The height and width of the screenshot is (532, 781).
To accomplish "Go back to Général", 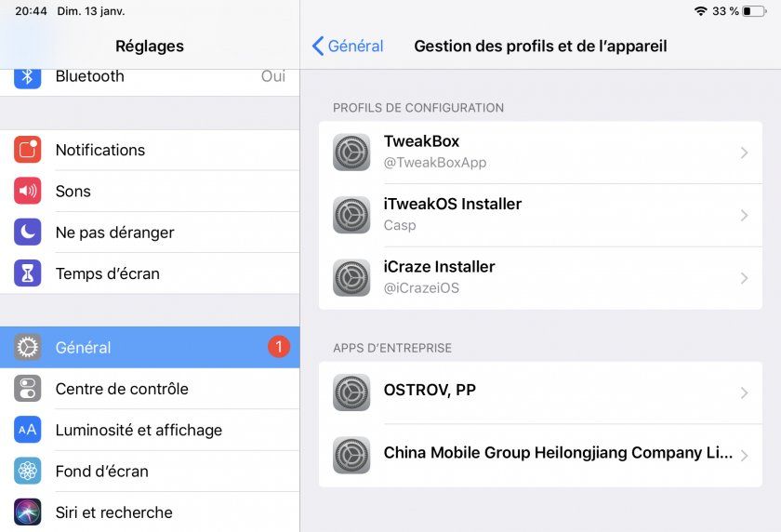I will click(x=348, y=47).
